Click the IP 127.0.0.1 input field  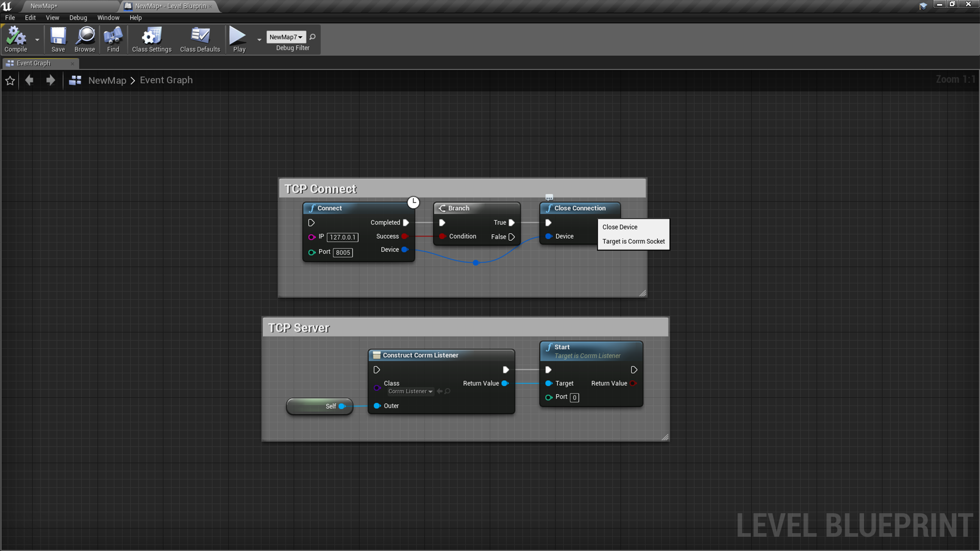tap(342, 237)
